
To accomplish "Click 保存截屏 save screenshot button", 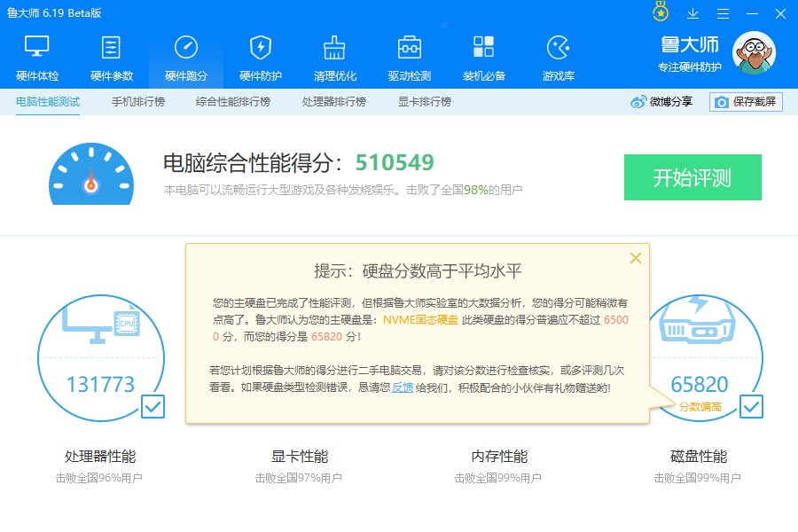I will pyautogui.click(x=746, y=102).
